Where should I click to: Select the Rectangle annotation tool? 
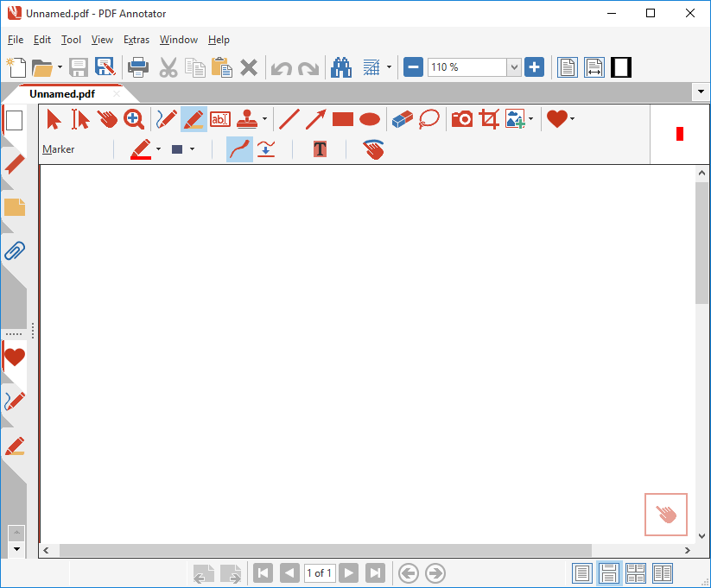pos(342,119)
